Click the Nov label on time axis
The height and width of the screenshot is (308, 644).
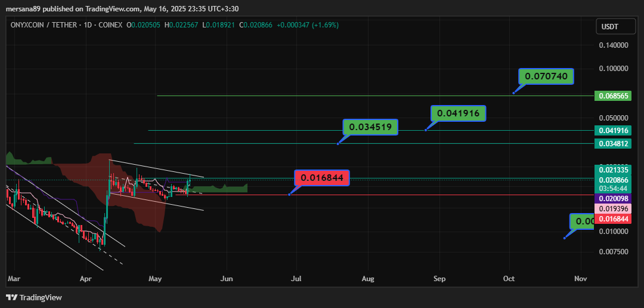pos(581,279)
